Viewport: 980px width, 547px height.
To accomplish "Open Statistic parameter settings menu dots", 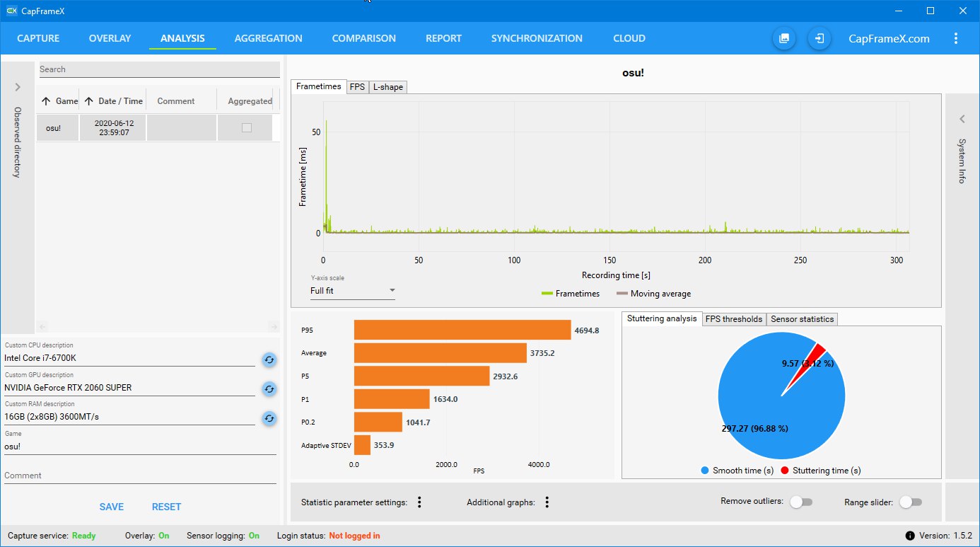I will (x=419, y=502).
